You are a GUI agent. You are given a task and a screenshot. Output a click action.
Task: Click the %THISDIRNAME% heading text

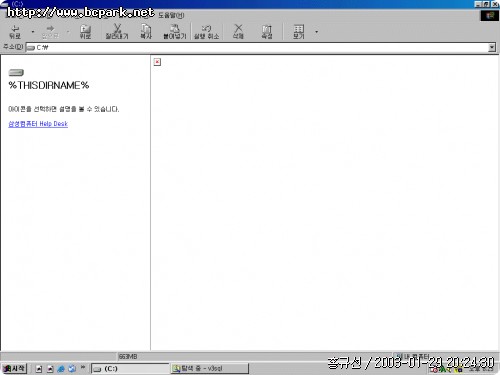point(49,85)
